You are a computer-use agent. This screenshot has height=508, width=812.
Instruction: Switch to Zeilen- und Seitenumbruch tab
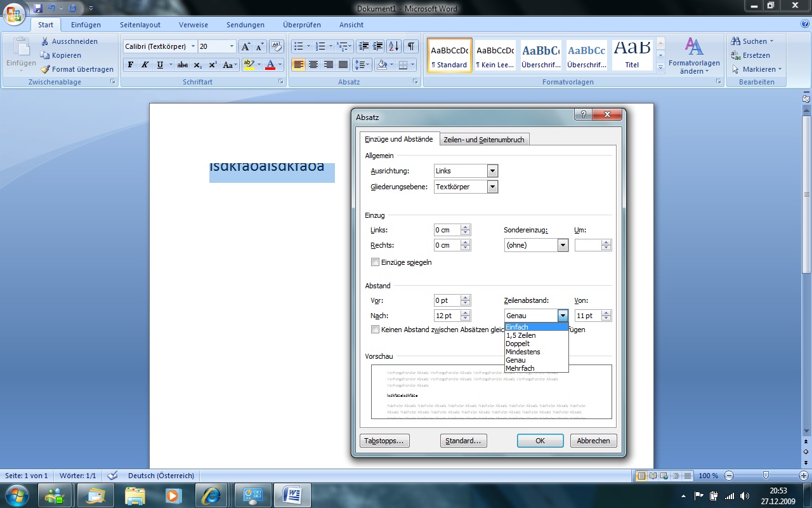coord(484,140)
